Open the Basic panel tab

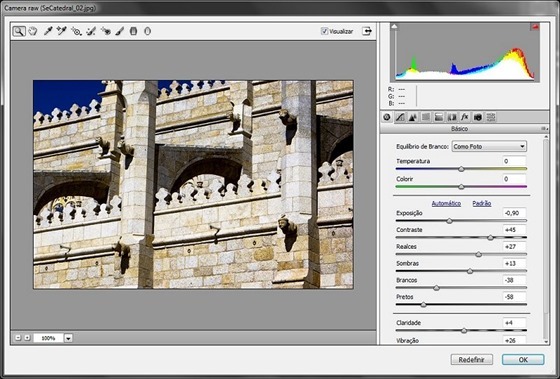pyautogui.click(x=387, y=117)
